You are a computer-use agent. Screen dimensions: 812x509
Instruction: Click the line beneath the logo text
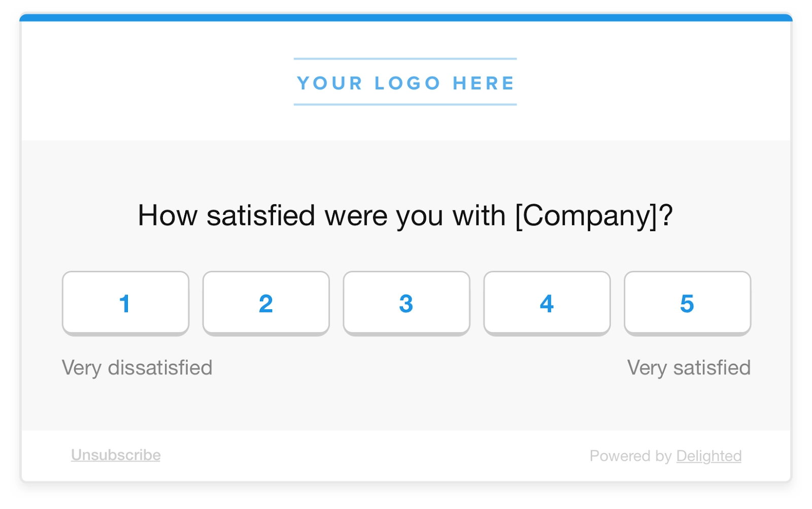(405, 105)
